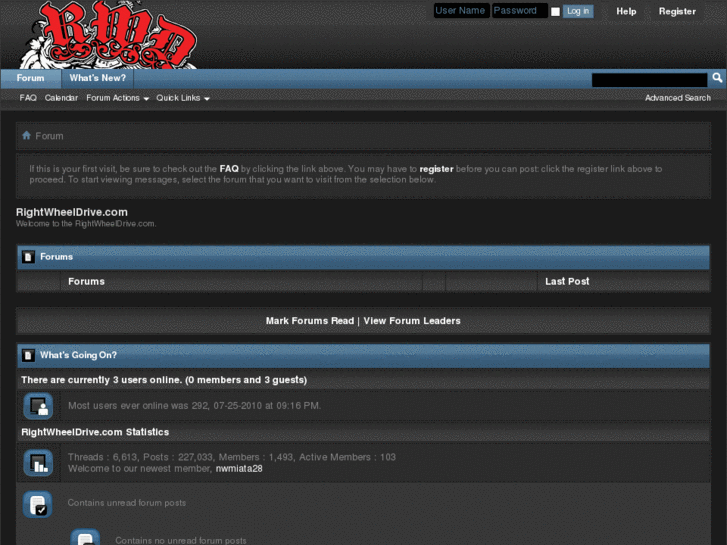Click the Forums column header
Viewport: 727px width, 545px height.
(x=86, y=282)
